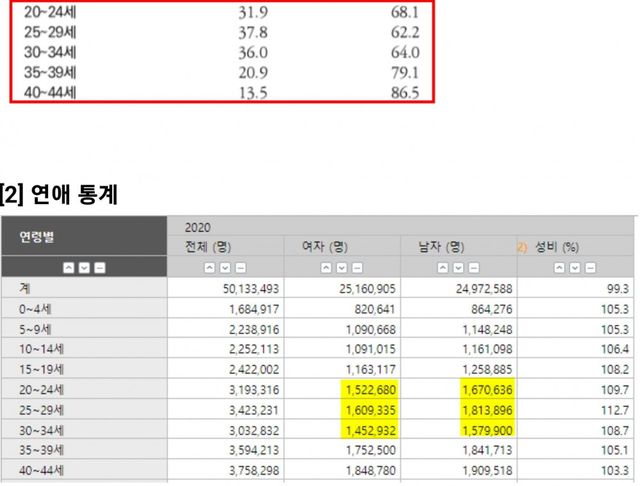Screen dimensions: 640x486
Task: Sort 전체 (명) column ascending
Action: [210, 267]
